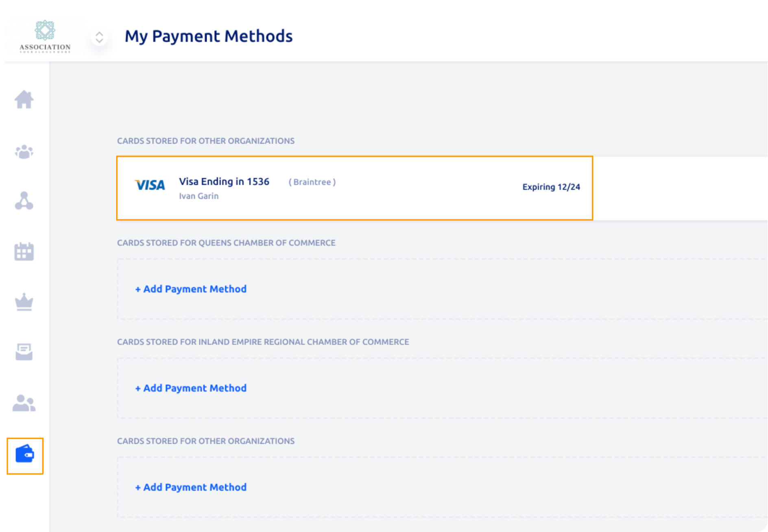The width and height of the screenshot is (768, 532).
Task: Select the crown membership icon
Action: click(x=24, y=302)
